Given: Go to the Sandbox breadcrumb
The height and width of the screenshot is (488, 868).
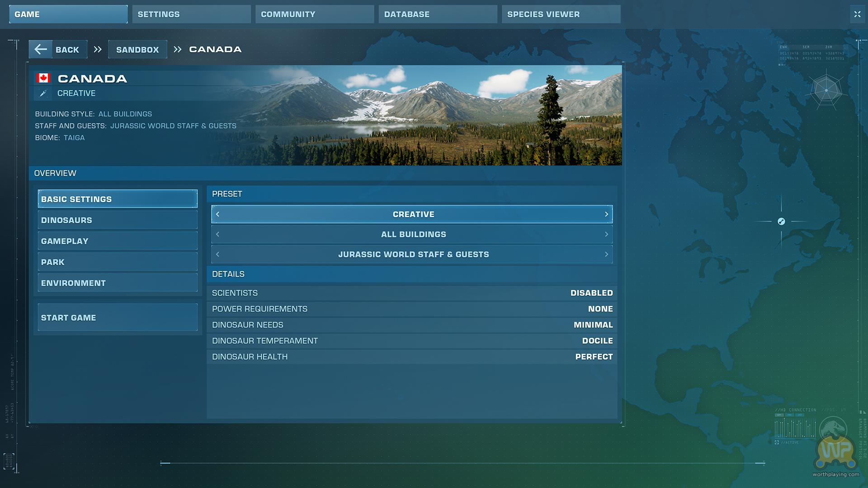Looking at the screenshot, I should point(137,50).
